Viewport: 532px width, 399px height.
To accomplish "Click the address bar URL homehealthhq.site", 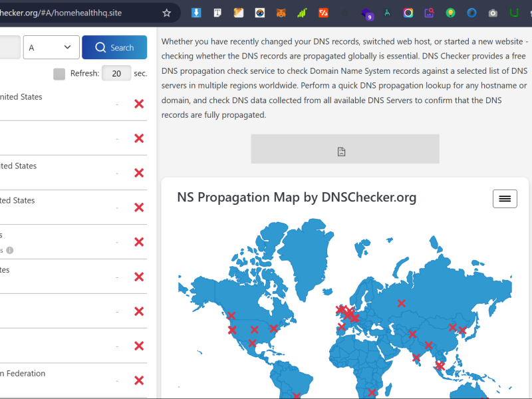I will coord(61,13).
